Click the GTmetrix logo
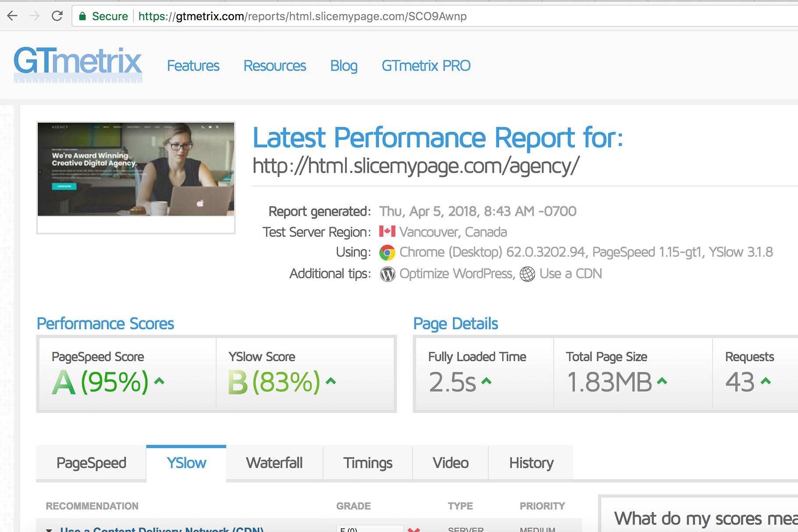The width and height of the screenshot is (798, 532). click(x=78, y=64)
